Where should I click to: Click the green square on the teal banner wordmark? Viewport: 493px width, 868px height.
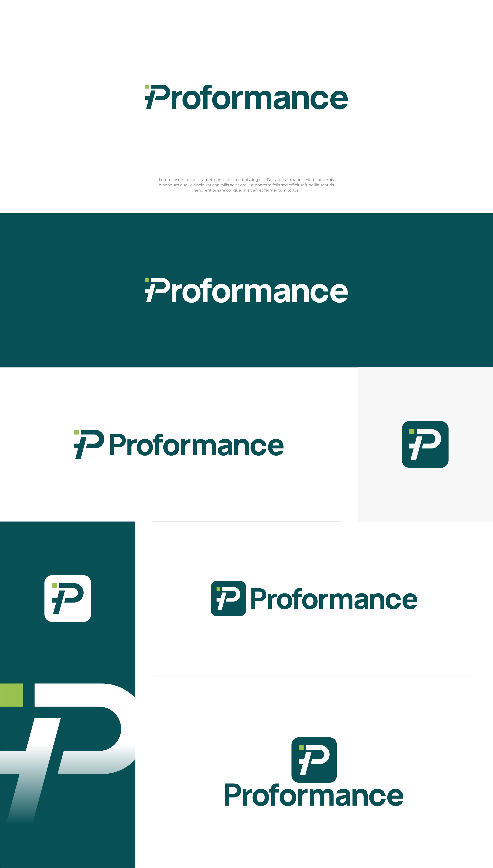(x=147, y=280)
